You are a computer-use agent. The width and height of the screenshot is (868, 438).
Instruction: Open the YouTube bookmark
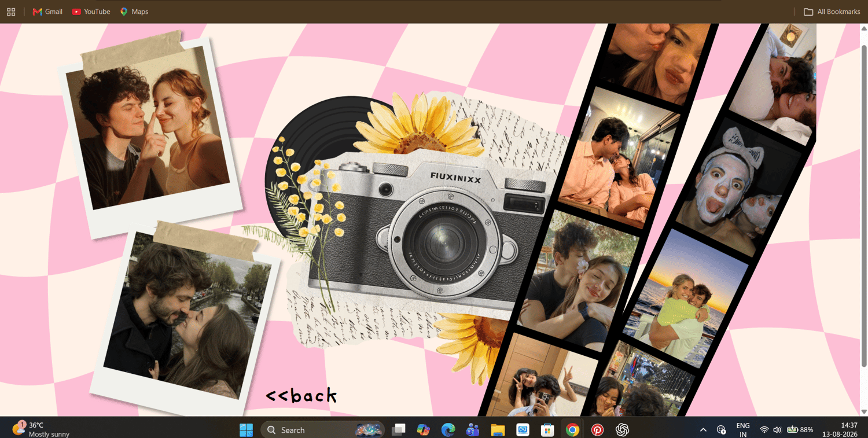pyautogui.click(x=91, y=12)
